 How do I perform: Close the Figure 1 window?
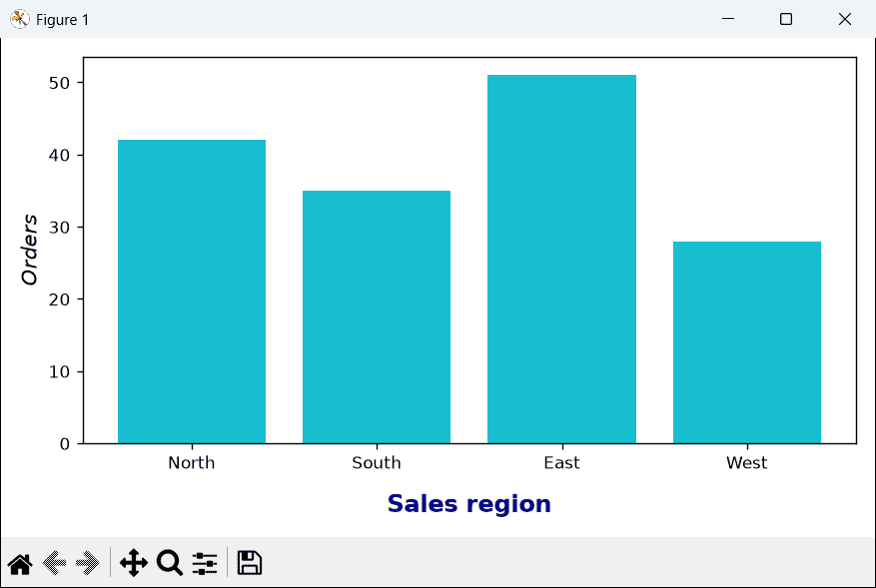tap(845, 19)
